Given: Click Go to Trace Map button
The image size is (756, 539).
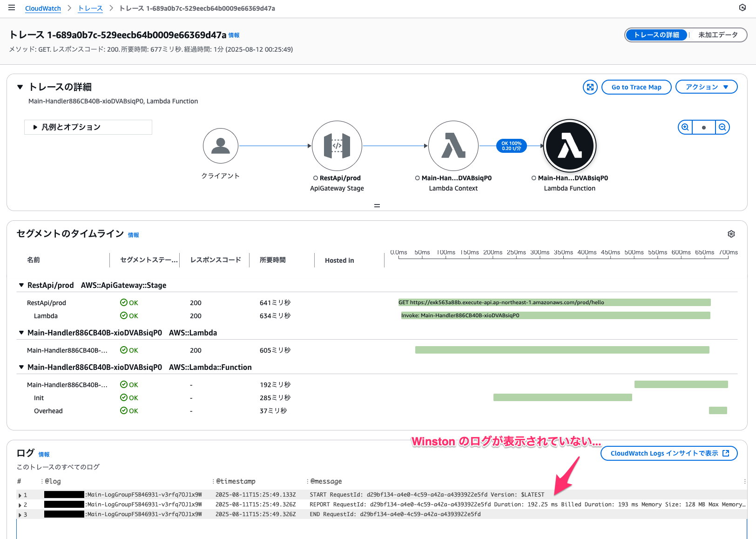Looking at the screenshot, I should click(636, 87).
